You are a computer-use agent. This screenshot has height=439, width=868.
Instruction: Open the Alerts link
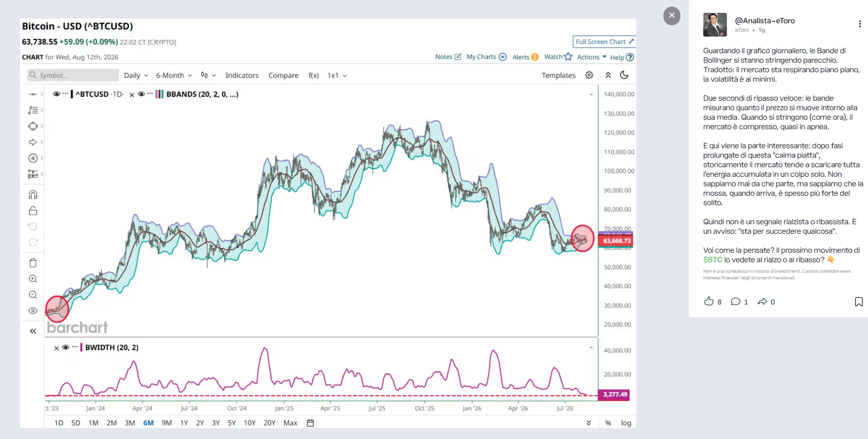526,57
